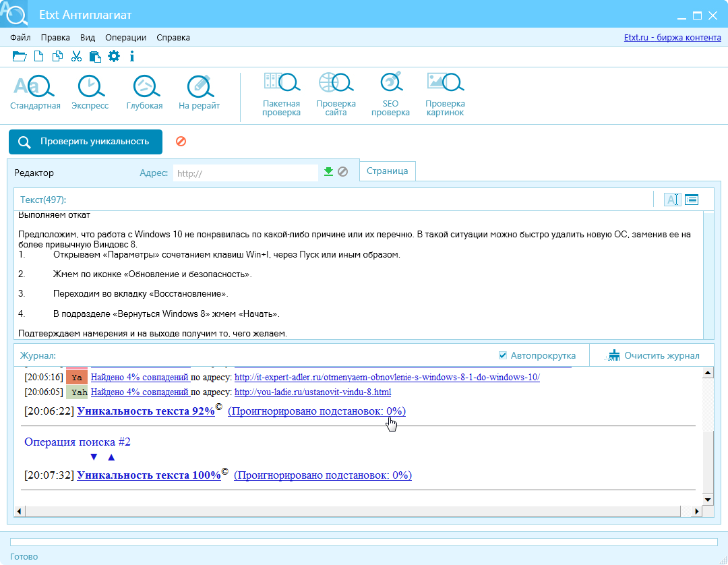Image resolution: width=728 pixels, height=565 pixels.
Task: Open the Файл menu
Action: [x=20, y=38]
